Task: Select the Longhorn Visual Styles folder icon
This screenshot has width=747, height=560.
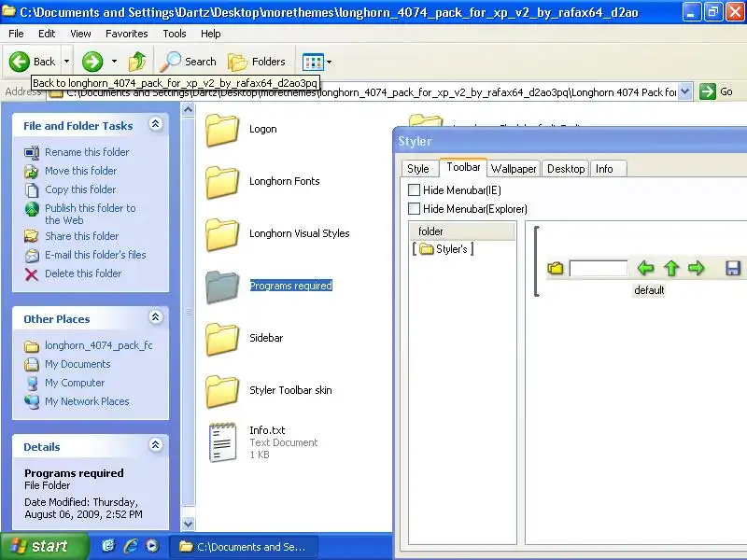Action: click(222, 234)
